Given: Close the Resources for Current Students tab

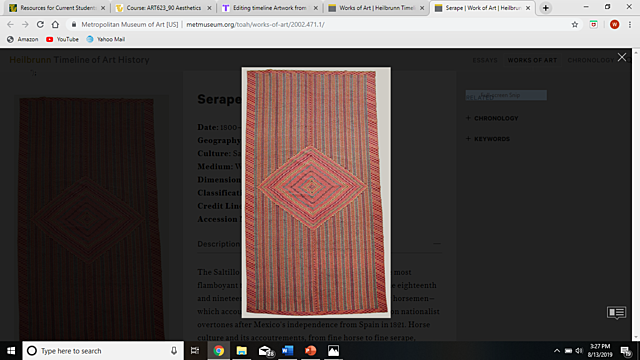Looking at the screenshot, I should (x=103, y=8).
